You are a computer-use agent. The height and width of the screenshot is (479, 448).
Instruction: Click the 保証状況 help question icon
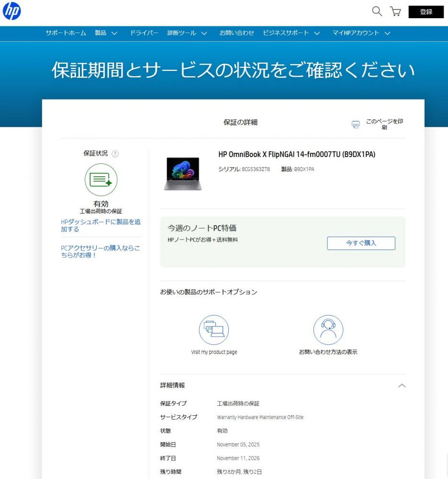pyautogui.click(x=115, y=154)
